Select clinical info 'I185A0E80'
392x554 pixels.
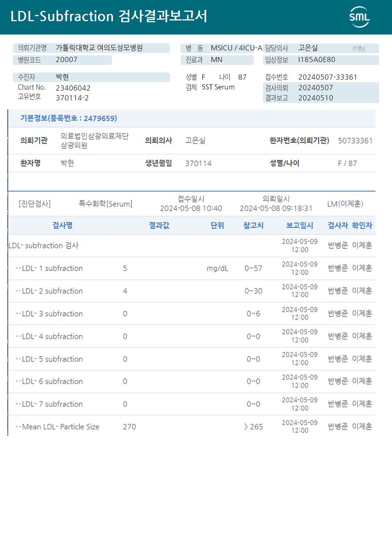[317, 60]
